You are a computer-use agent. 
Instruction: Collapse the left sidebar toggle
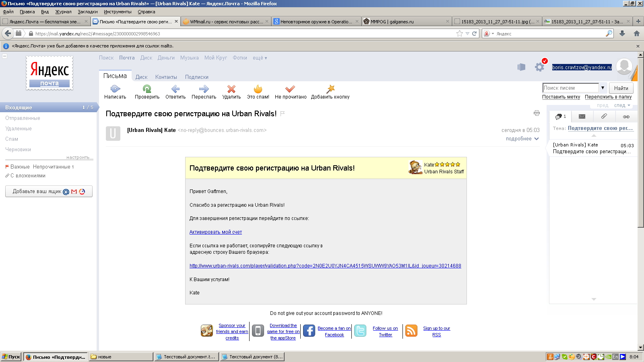(x=4, y=56)
